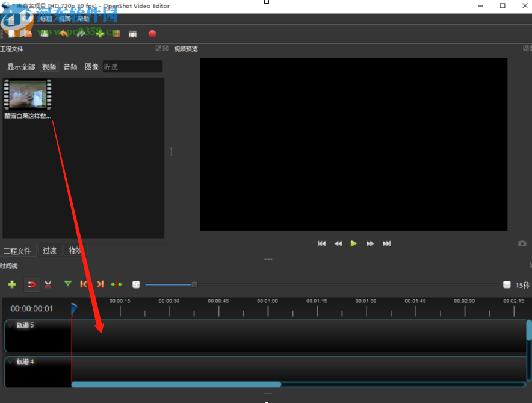Select the razor cut tool
The image size is (532, 403).
click(48, 284)
